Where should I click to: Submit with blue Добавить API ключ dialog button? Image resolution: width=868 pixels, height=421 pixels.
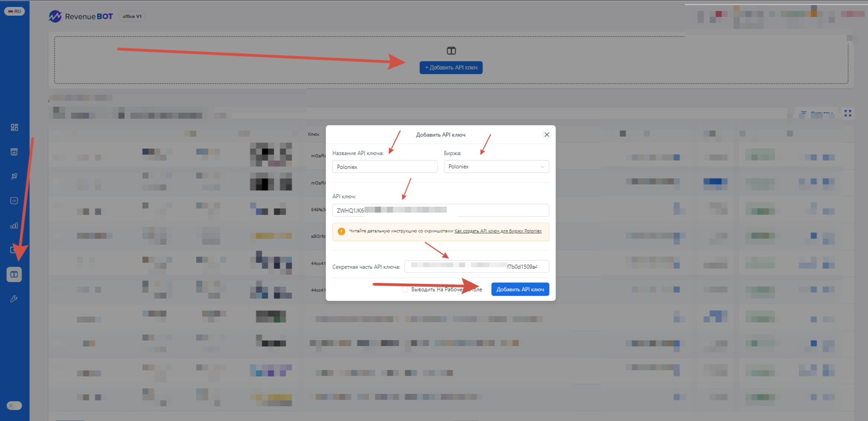(520, 289)
